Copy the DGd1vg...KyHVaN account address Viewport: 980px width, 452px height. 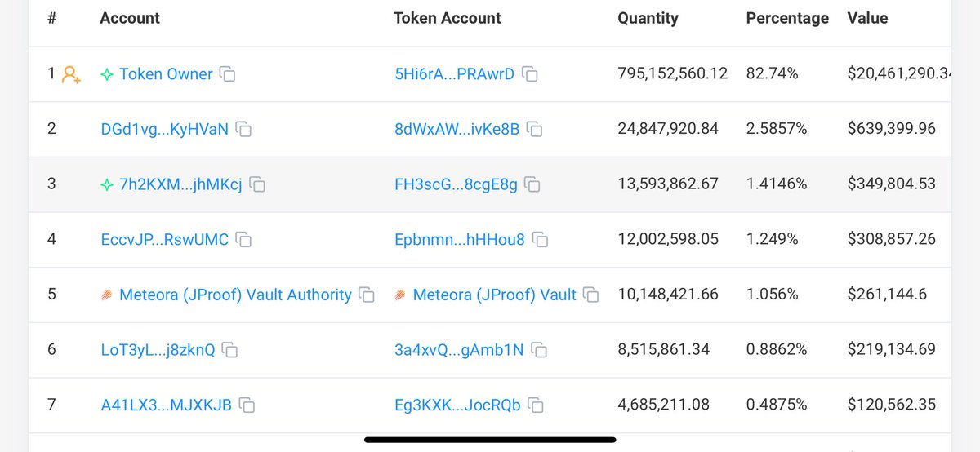tap(243, 129)
